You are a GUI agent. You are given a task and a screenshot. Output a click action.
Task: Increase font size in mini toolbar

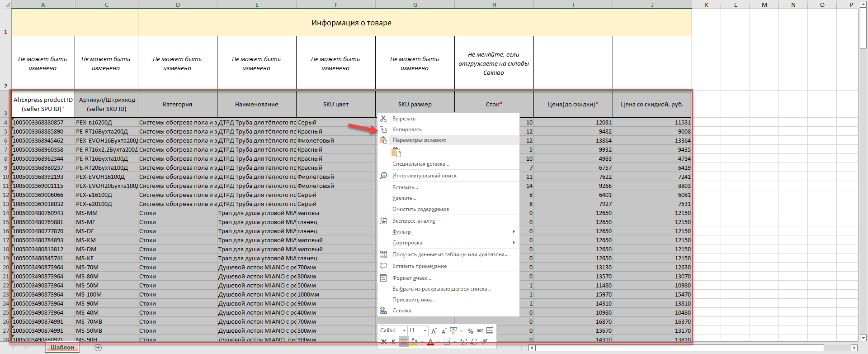coord(434,331)
